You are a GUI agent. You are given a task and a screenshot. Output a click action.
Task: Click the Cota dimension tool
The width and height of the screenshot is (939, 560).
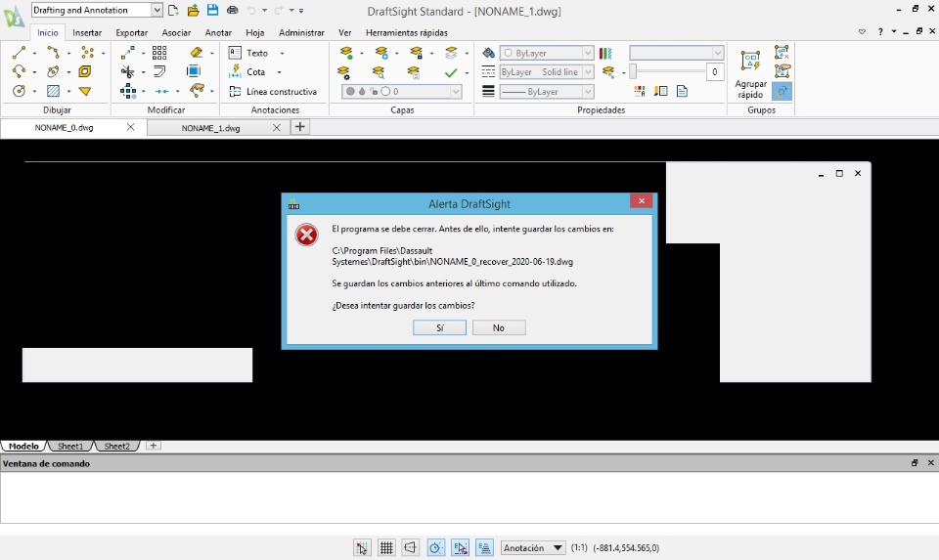pos(247,71)
